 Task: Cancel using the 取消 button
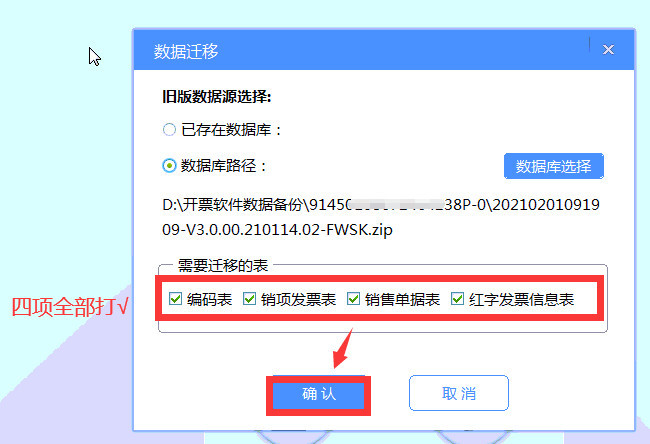(x=459, y=393)
